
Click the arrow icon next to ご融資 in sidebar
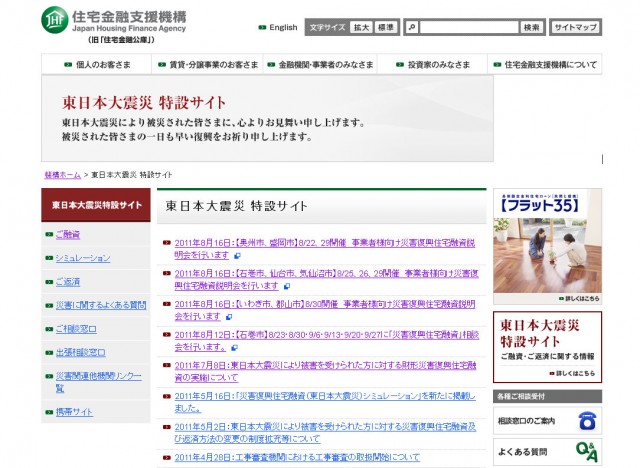48,234
